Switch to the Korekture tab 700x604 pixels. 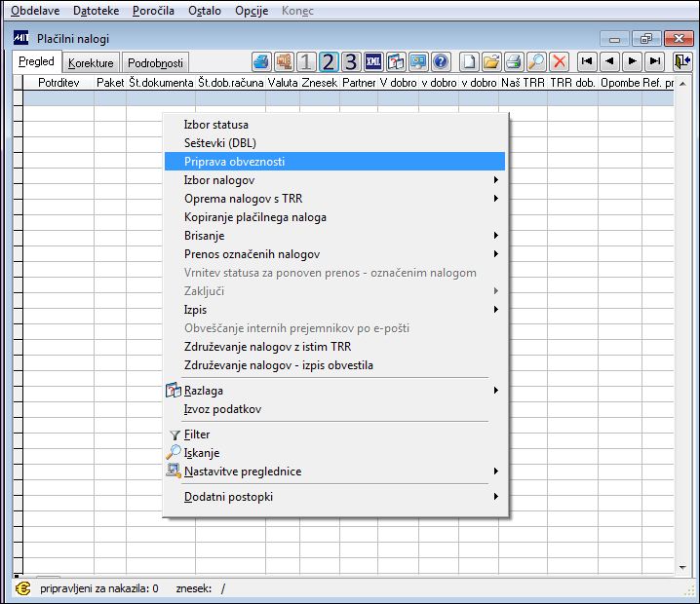(x=91, y=63)
